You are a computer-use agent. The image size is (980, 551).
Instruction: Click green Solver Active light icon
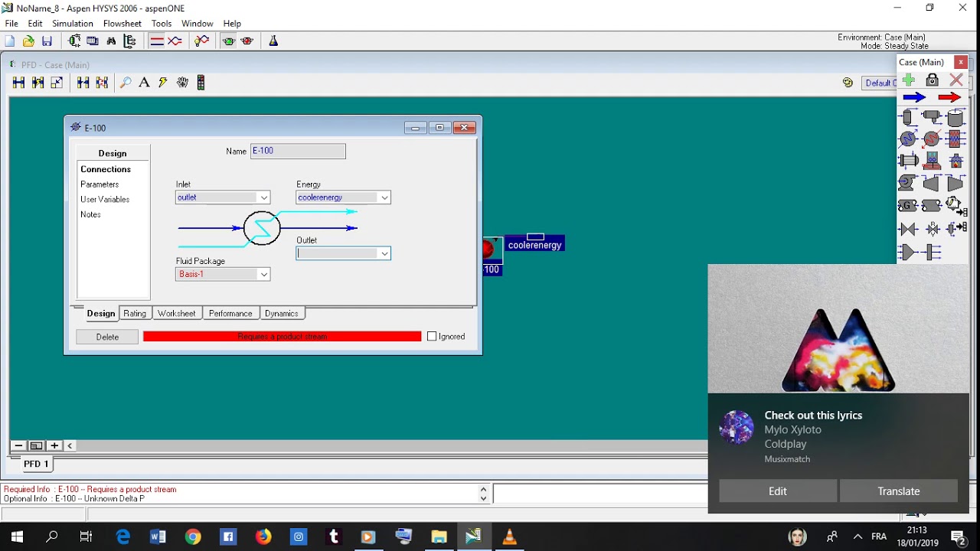229,41
